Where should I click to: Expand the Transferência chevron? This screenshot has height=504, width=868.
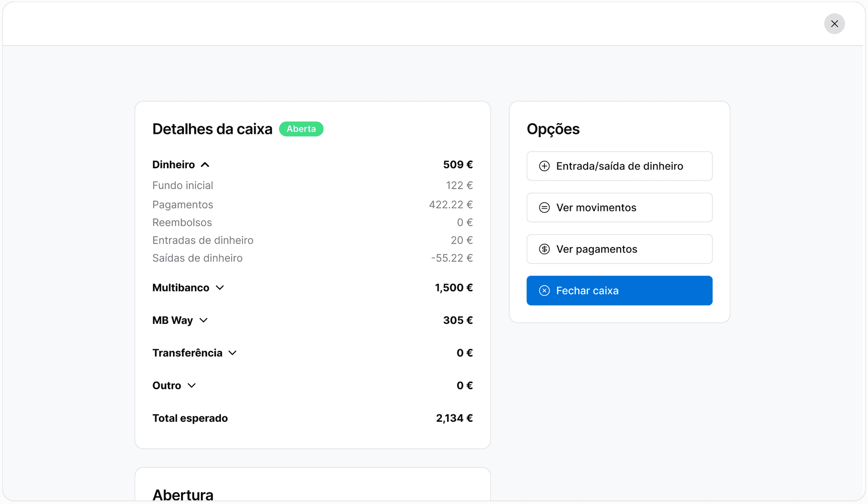click(x=233, y=353)
